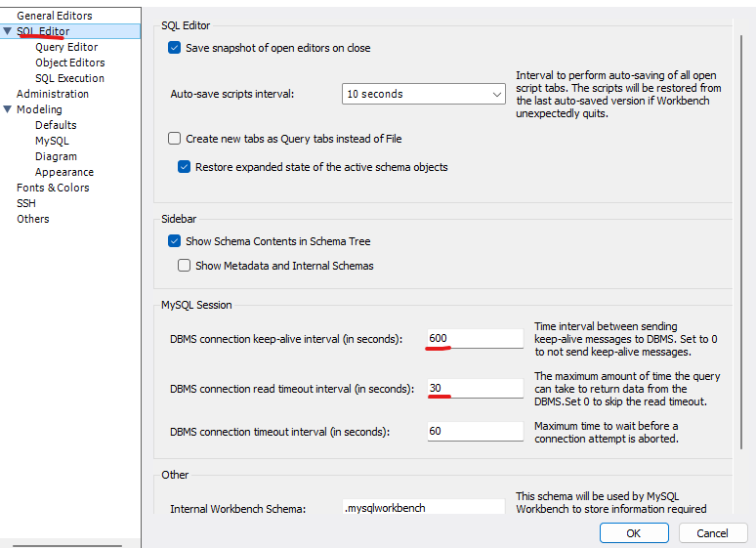Click Cancel to discard changes
756x548 pixels.
coord(712,533)
